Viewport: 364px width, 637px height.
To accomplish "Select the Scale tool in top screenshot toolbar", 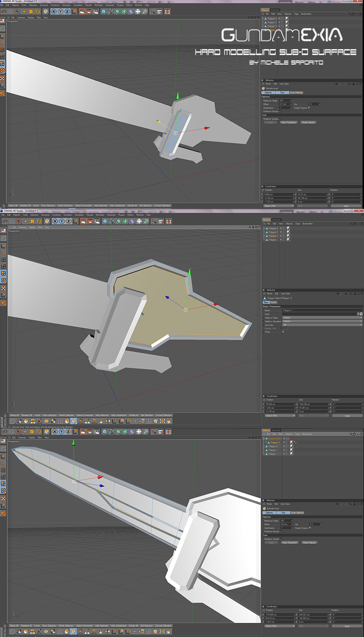I will pyautogui.click(x=31, y=11).
